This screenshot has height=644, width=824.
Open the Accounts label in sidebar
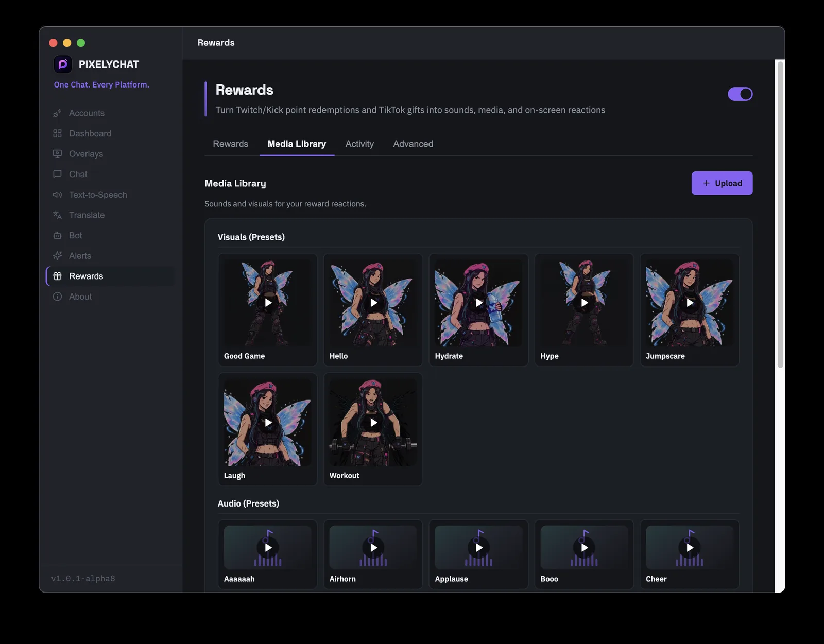(x=87, y=113)
